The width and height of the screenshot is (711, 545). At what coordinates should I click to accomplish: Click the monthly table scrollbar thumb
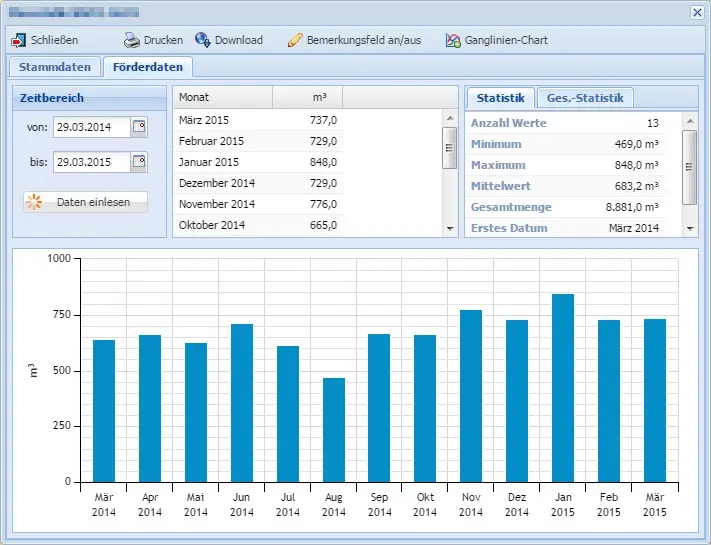(x=449, y=148)
